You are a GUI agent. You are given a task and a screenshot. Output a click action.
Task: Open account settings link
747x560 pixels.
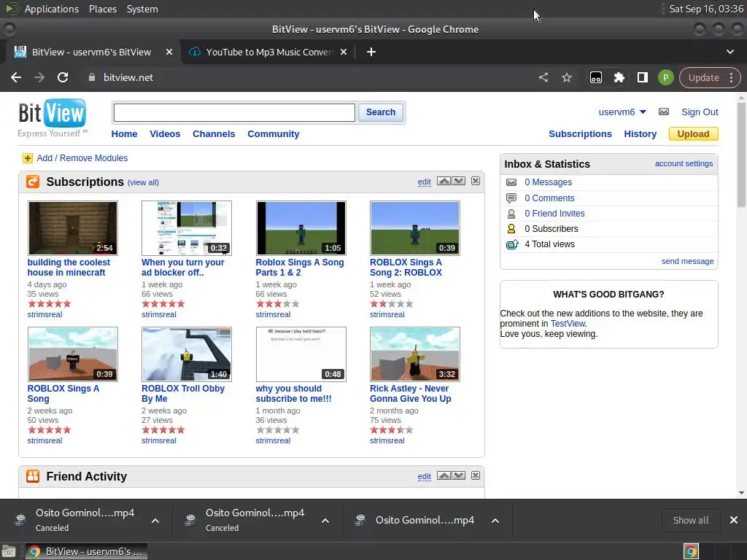coord(684,163)
